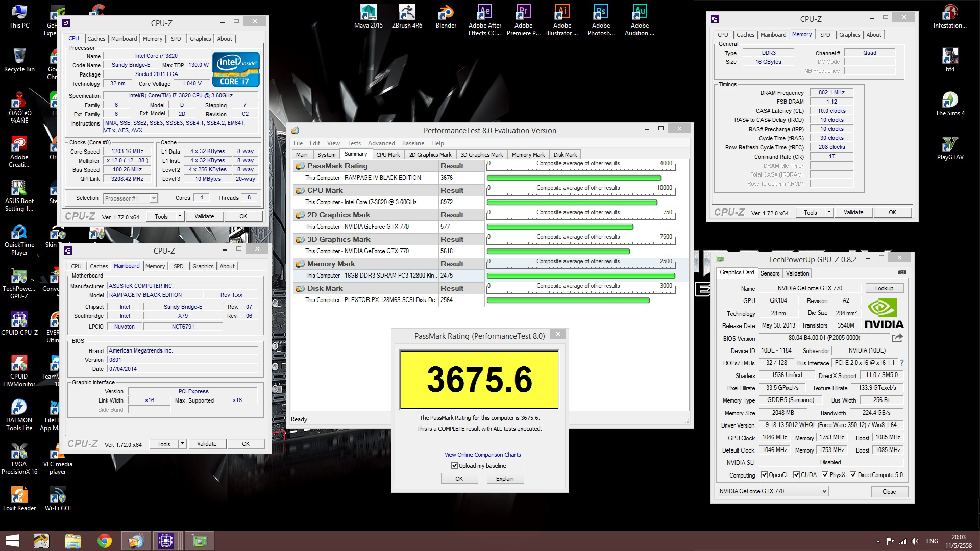Toggle the OpenCL checkbox in GPU-Z
The image size is (980, 551).
coord(764,475)
